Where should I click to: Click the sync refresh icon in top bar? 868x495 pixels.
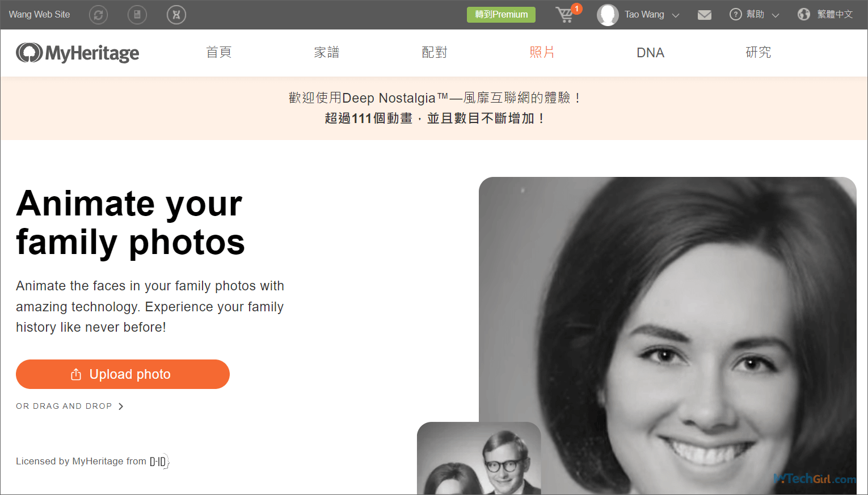99,15
